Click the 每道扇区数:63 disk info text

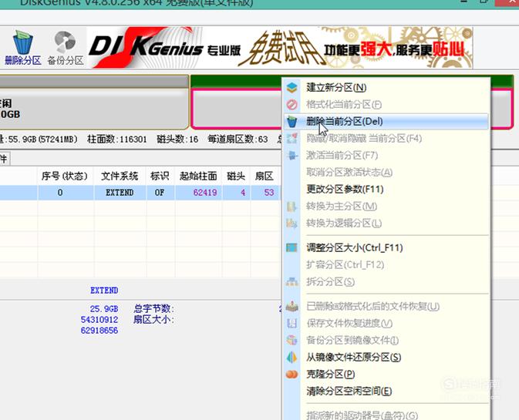point(238,139)
